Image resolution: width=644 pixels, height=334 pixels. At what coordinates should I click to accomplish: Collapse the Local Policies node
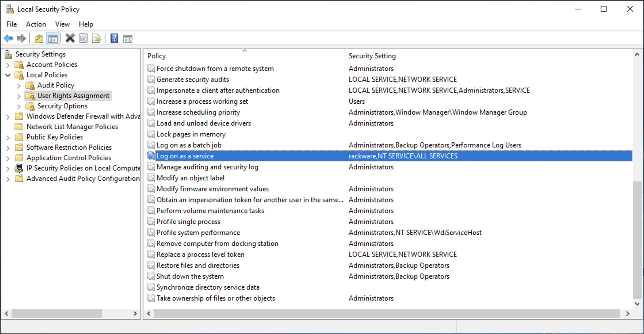pyautogui.click(x=8, y=75)
